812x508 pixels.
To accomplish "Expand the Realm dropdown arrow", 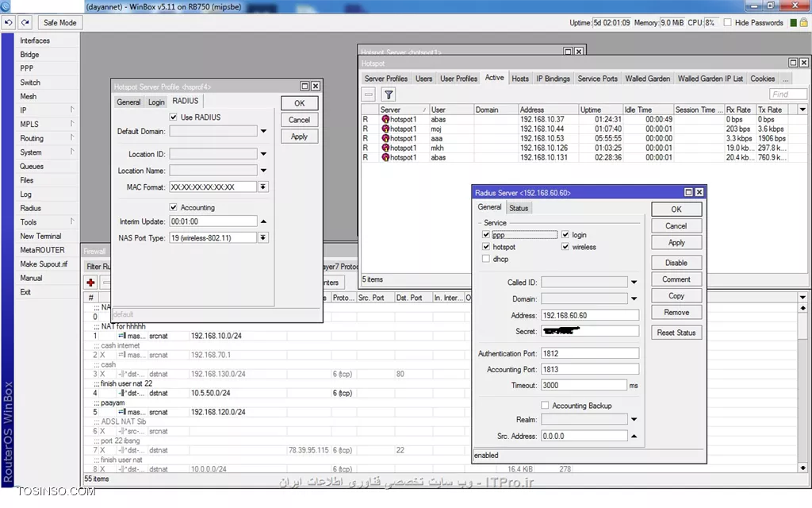I will tap(634, 419).
